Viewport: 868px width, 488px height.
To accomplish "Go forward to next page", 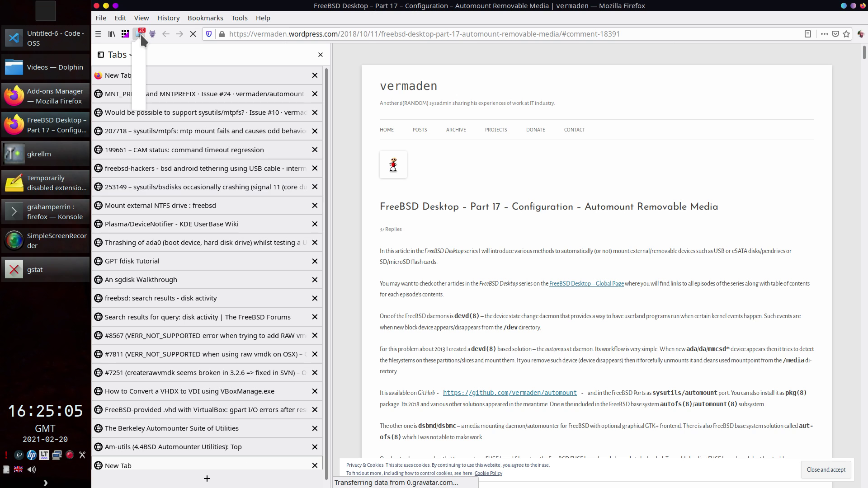I will (179, 34).
